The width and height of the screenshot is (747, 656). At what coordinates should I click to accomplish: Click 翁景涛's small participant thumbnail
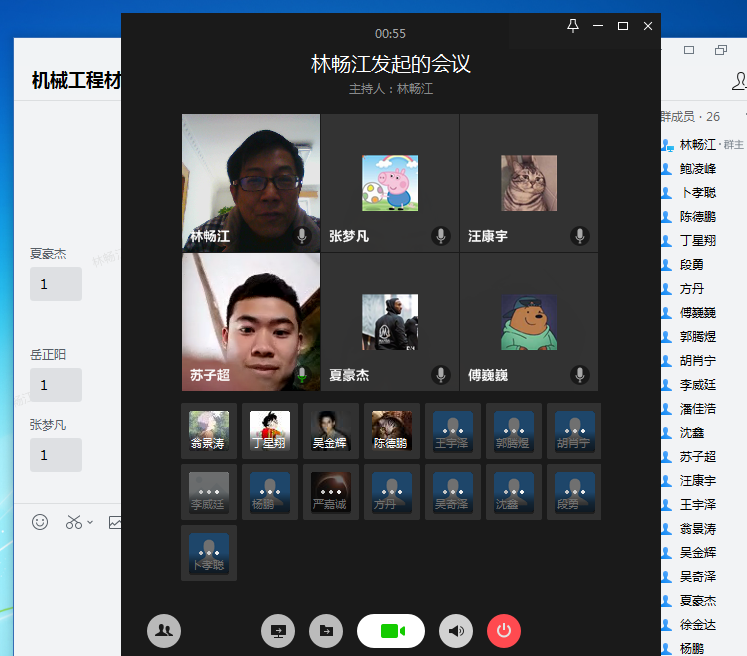209,431
